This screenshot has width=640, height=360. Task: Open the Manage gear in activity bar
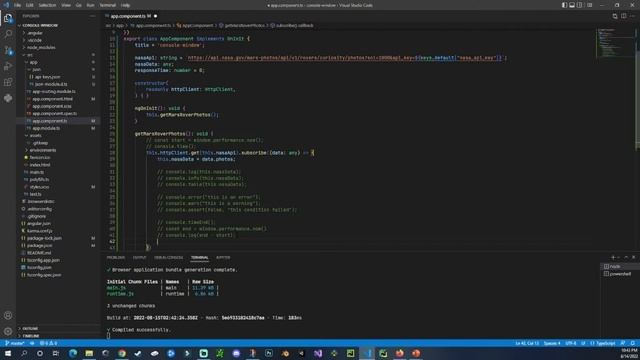click(8, 331)
